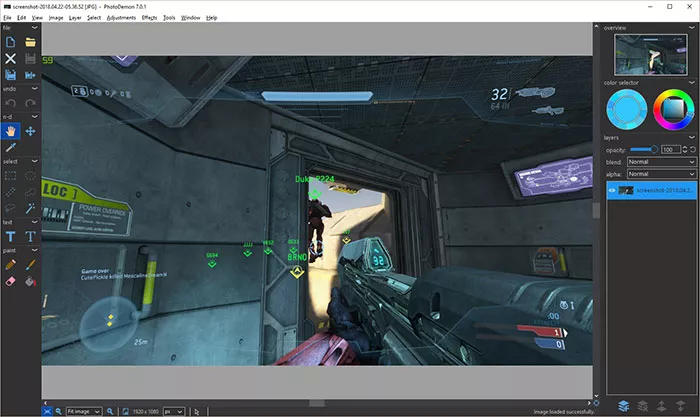The image size is (700, 417).
Task: Click the overview panel thumbnail
Action: (650, 54)
